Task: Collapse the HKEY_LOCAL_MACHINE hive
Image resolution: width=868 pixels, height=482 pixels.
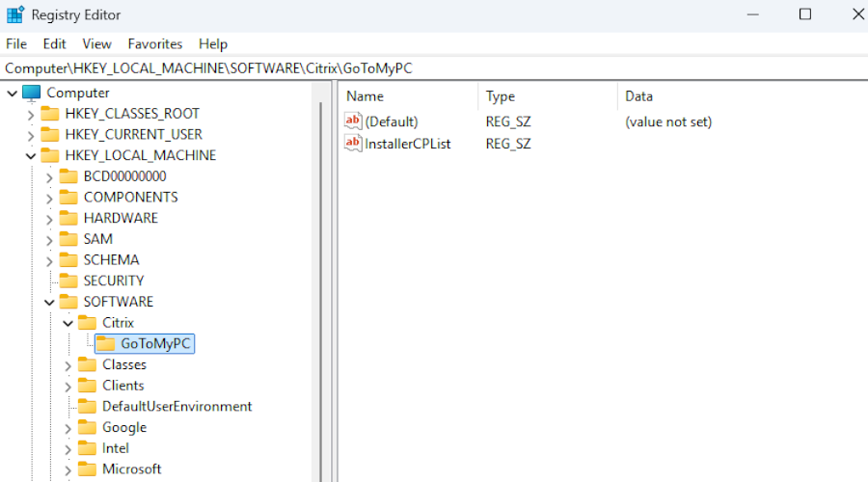Action: click(31, 155)
